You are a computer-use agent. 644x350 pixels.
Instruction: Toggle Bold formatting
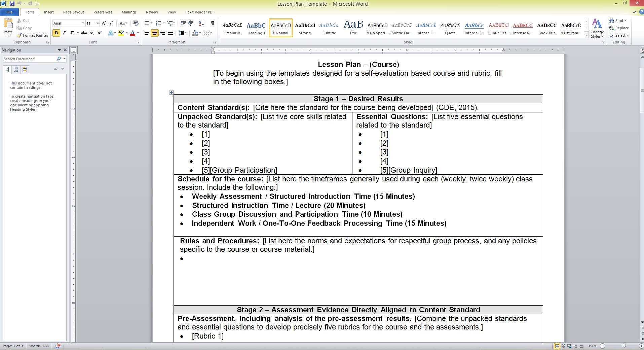click(x=56, y=33)
